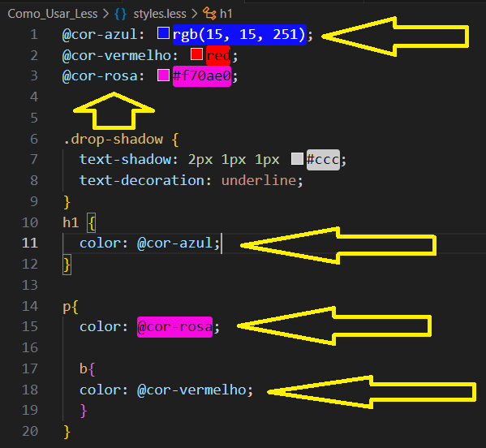Click @cor-vermelho usage on line 18
The width and height of the screenshot is (486, 448).
(x=191, y=390)
